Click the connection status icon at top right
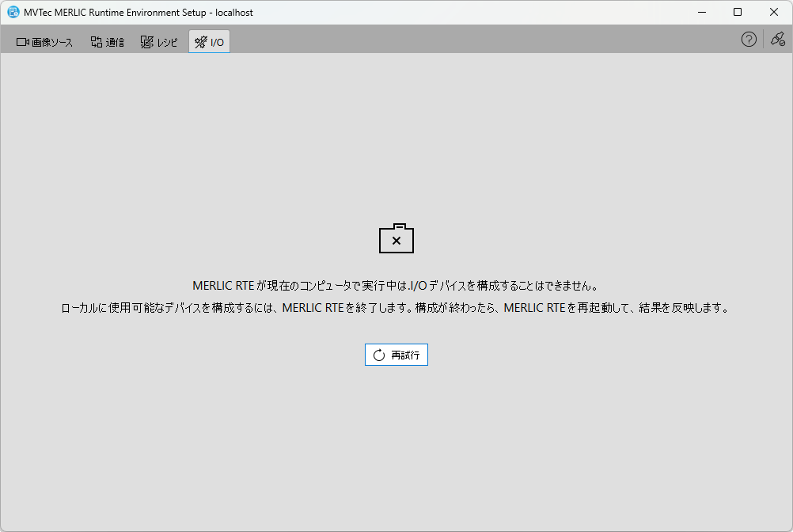Image resolution: width=793 pixels, height=532 pixels. pos(777,40)
